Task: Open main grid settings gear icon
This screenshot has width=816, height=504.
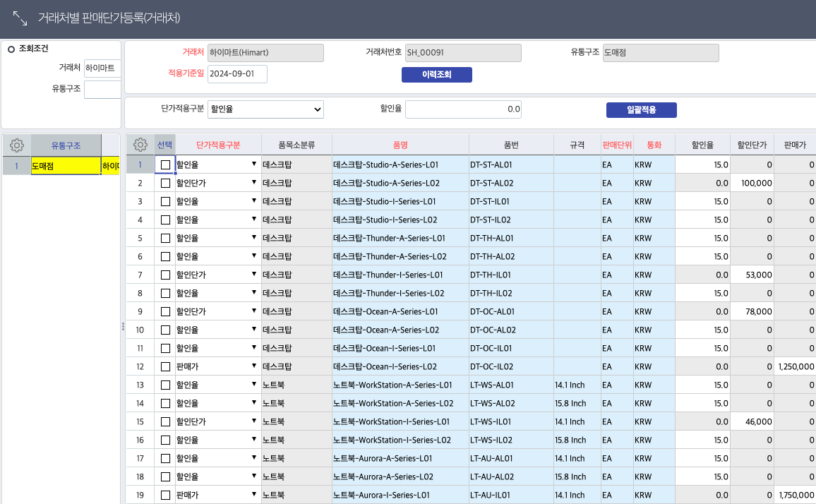Action: pyautogui.click(x=140, y=145)
